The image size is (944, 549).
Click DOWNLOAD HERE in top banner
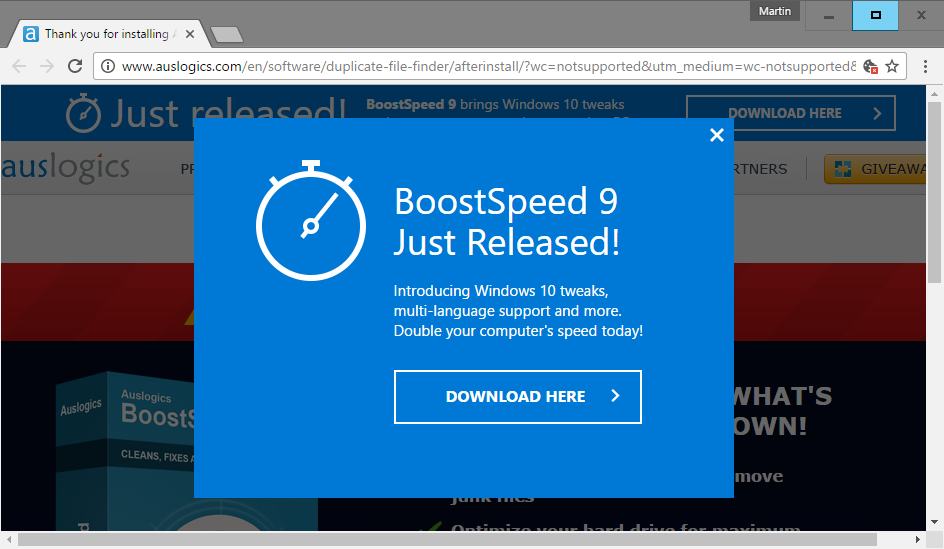[x=790, y=113]
